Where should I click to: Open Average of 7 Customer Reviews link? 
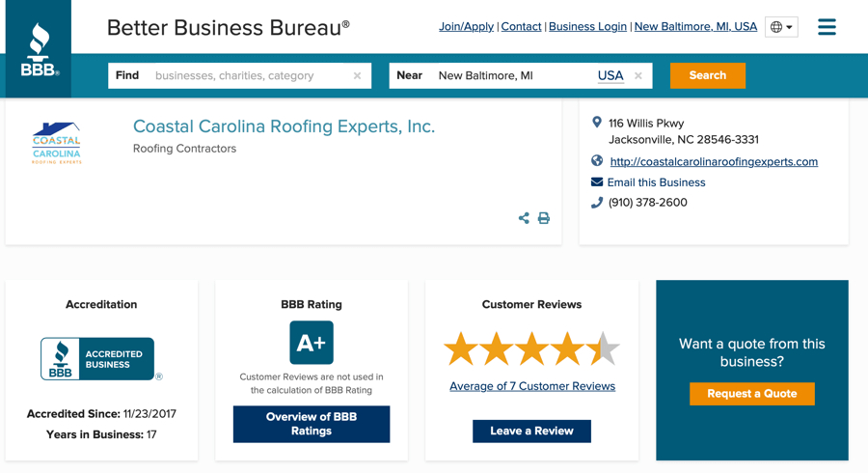(532, 386)
